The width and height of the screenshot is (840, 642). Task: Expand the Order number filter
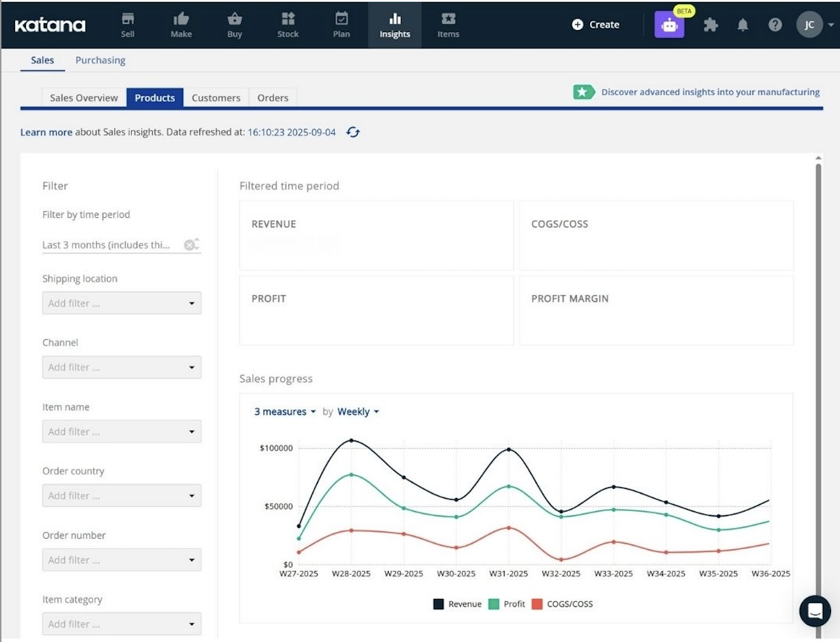coord(122,560)
